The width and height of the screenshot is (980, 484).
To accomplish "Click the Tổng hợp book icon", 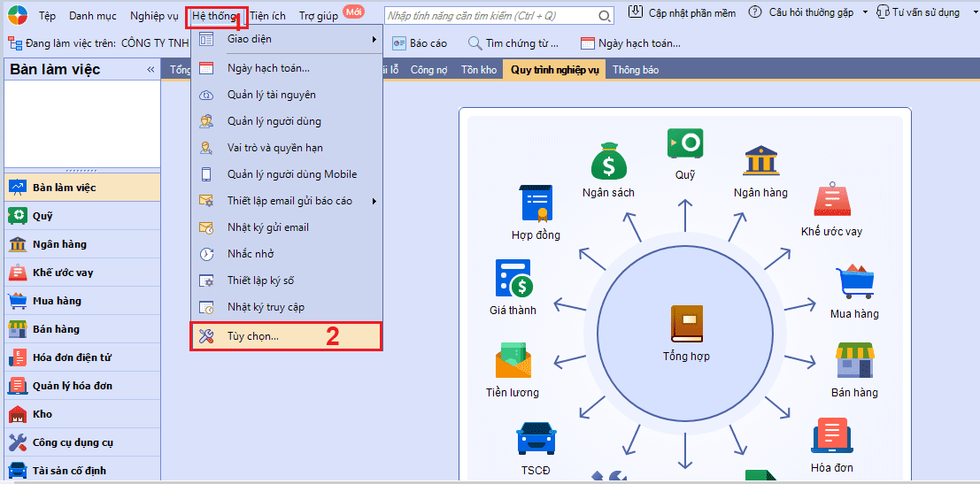I will pyautogui.click(x=686, y=324).
